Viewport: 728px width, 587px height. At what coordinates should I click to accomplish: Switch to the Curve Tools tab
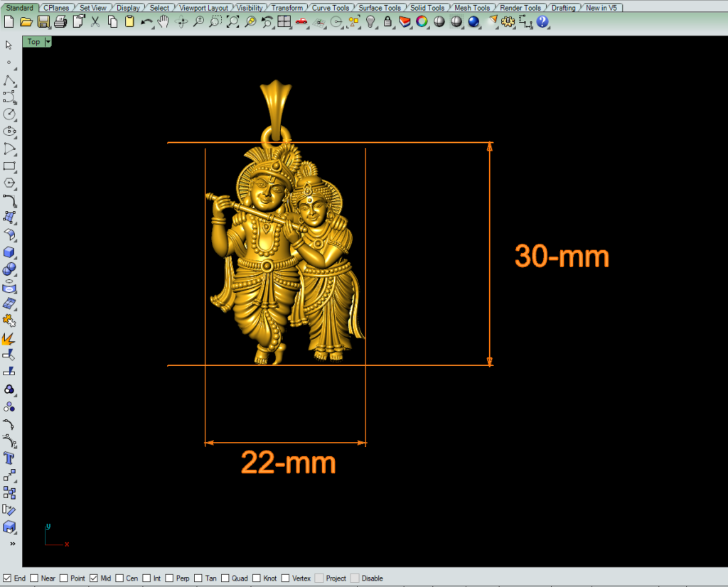331,8
